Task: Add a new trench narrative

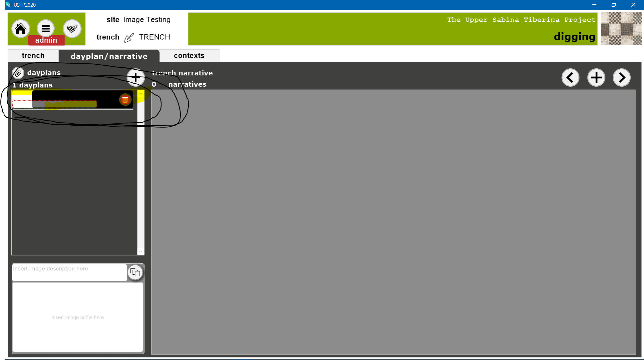Action: coord(596,78)
